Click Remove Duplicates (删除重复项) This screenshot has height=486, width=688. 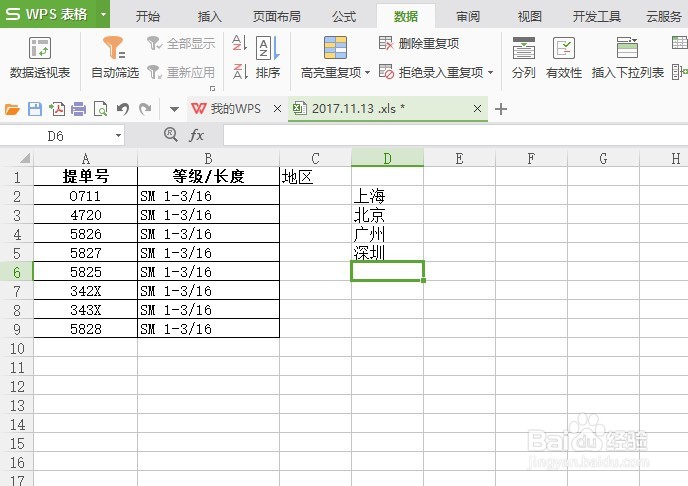(x=419, y=43)
